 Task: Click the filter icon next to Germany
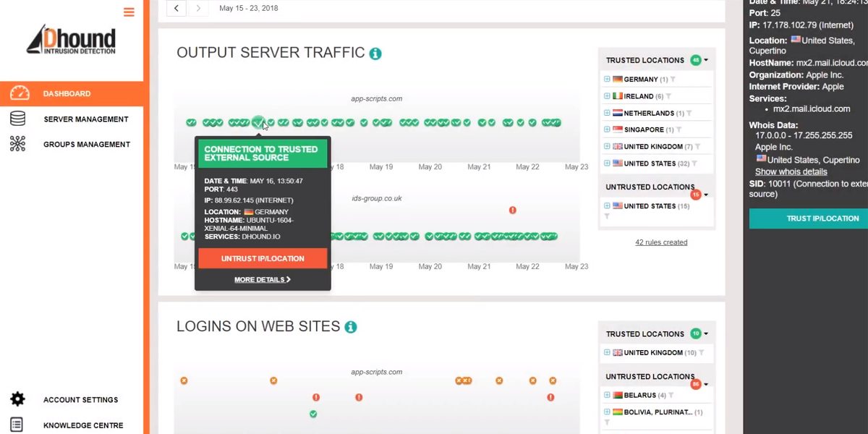[x=673, y=80]
